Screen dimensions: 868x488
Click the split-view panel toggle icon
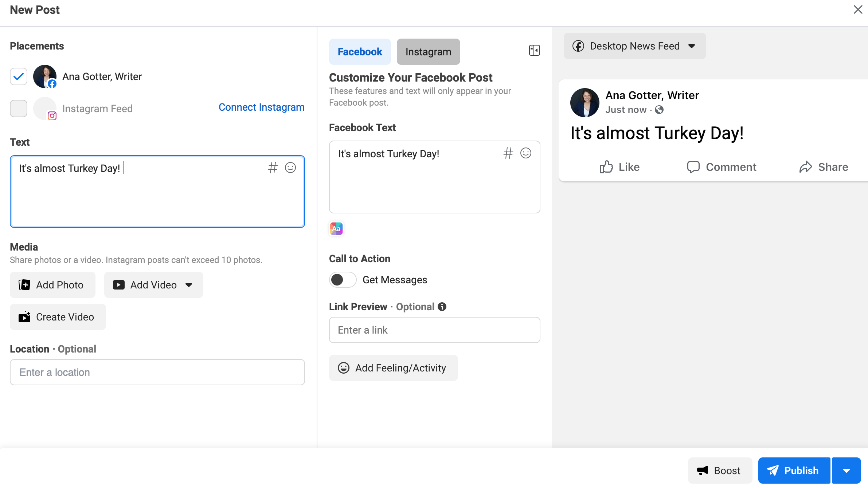coord(533,50)
